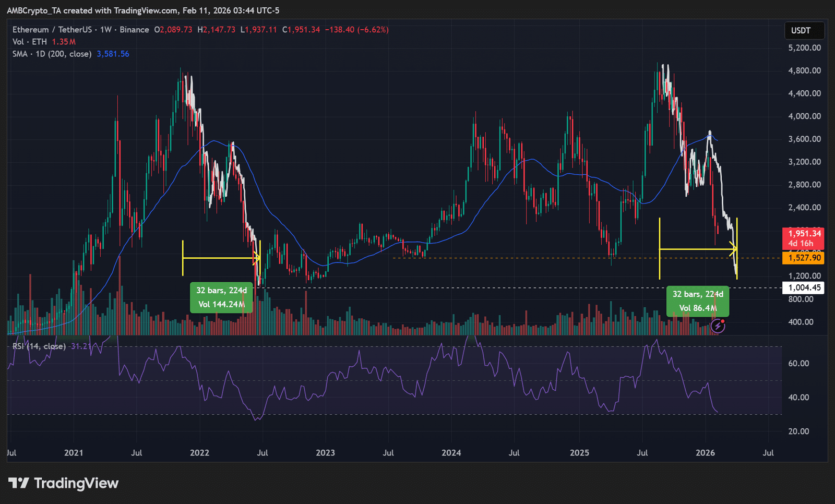Select the SMA 1D (200, close) legend

point(52,54)
